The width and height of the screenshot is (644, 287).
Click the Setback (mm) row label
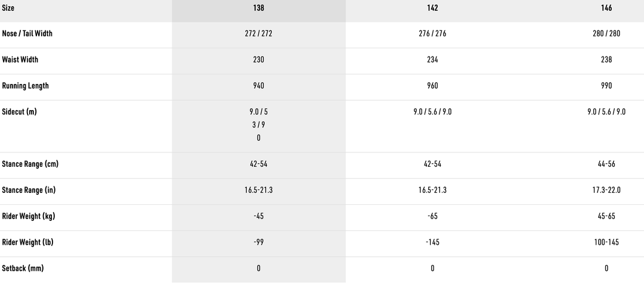click(23, 269)
